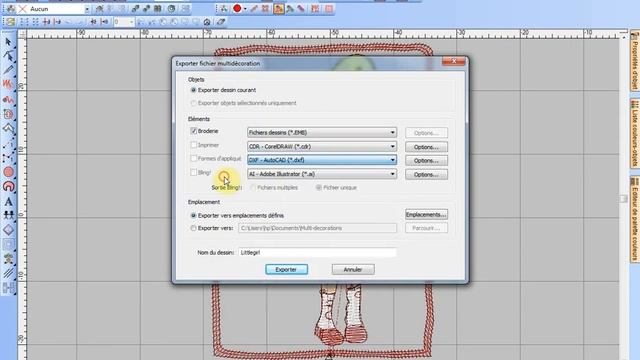Click the Annuler button
The height and width of the screenshot is (360, 640).
pyautogui.click(x=353, y=269)
